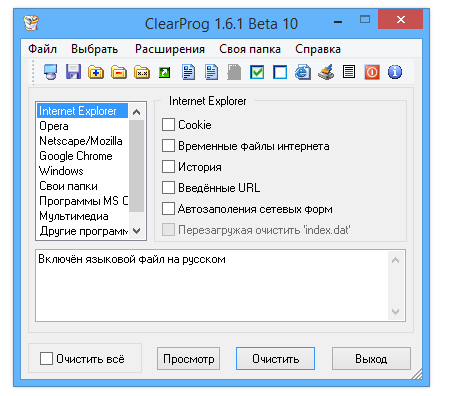The image size is (452, 396).
Task: Click the blue-lined document icon
Action: 188,72
